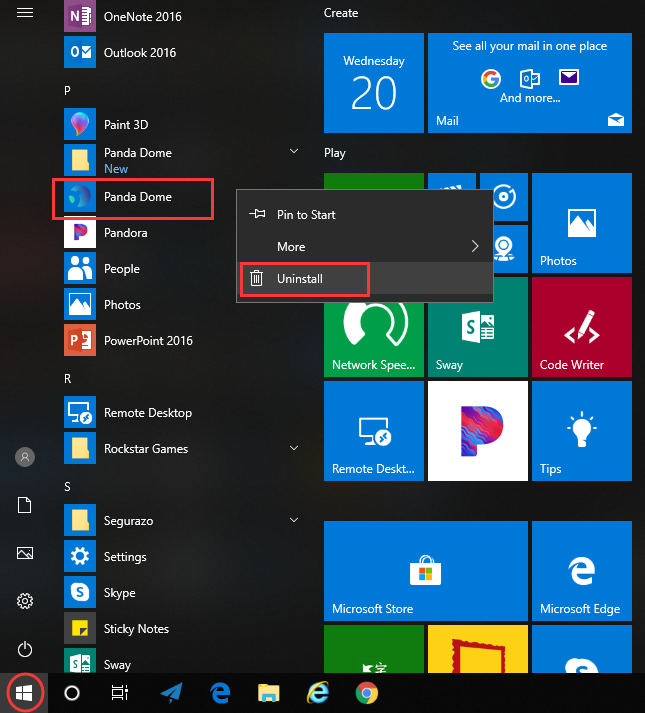Click the hamburger menu at top left

tap(25, 13)
